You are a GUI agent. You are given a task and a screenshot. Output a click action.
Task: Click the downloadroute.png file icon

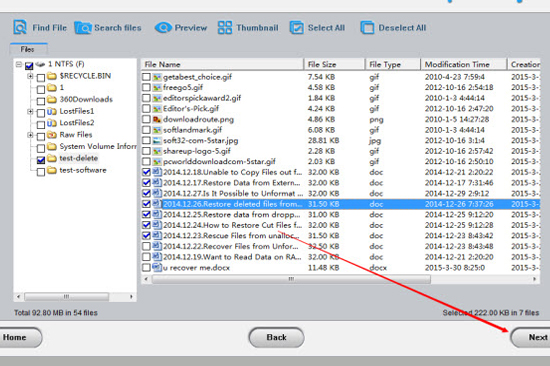157,119
